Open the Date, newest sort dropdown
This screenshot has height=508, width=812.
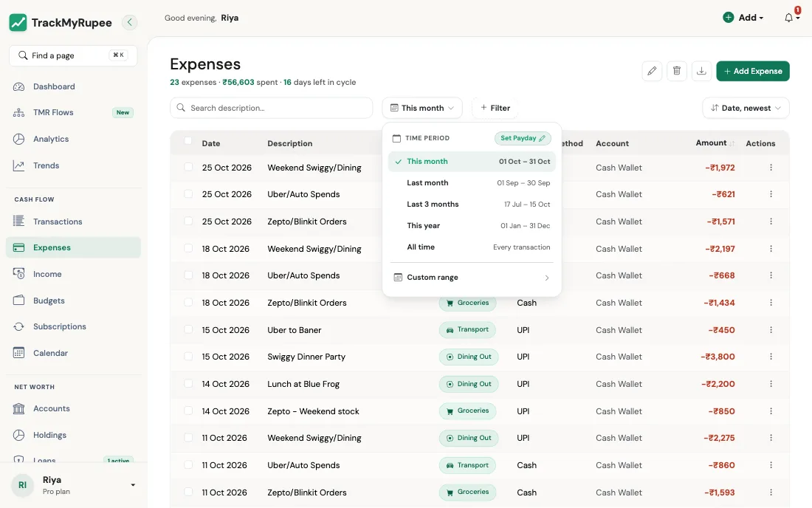click(x=746, y=108)
